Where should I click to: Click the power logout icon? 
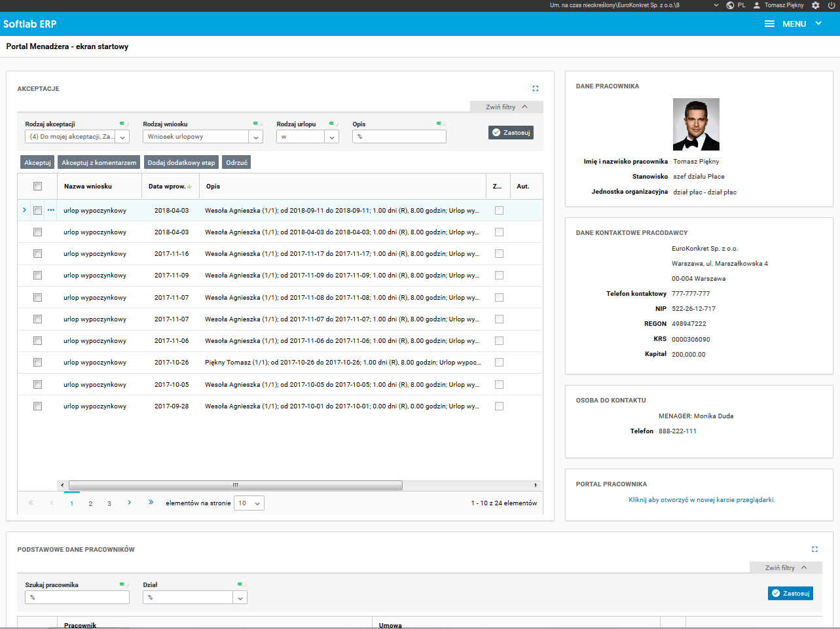(x=831, y=5)
